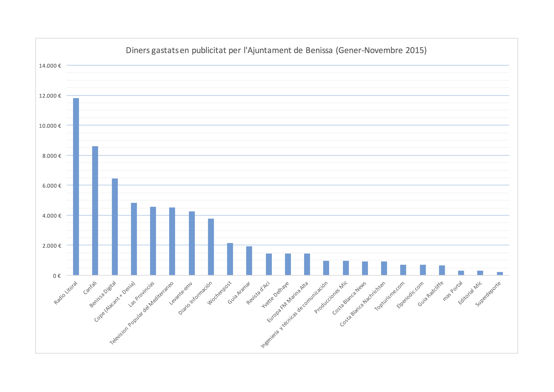Click the 14.000 € axis label
Image resolution: width=554 pixels, height=392 pixels.
pyautogui.click(x=50, y=66)
